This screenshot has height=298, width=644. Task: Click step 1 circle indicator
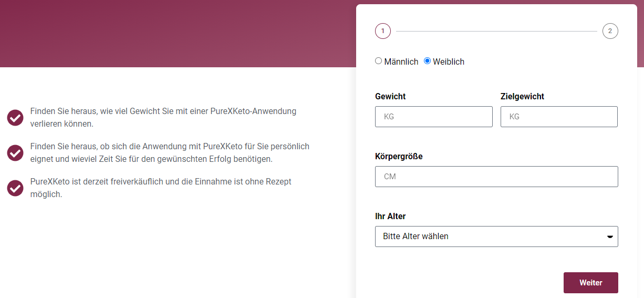click(383, 31)
